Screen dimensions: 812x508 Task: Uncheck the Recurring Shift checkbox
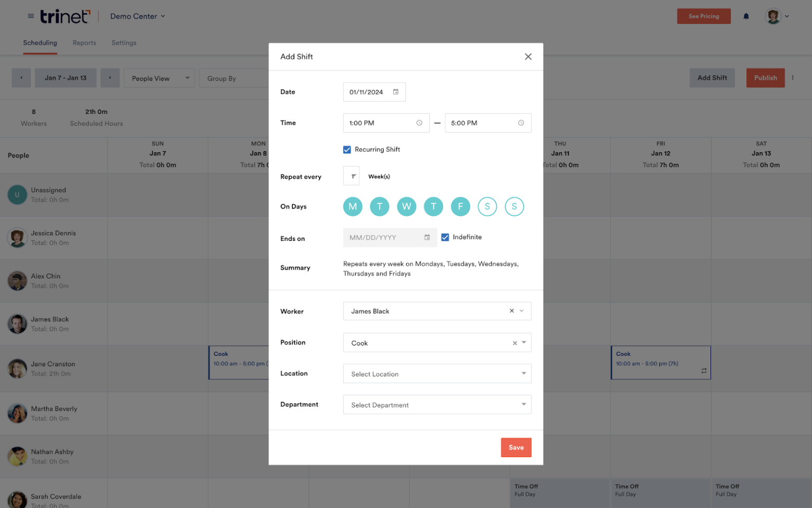[x=347, y=149]
